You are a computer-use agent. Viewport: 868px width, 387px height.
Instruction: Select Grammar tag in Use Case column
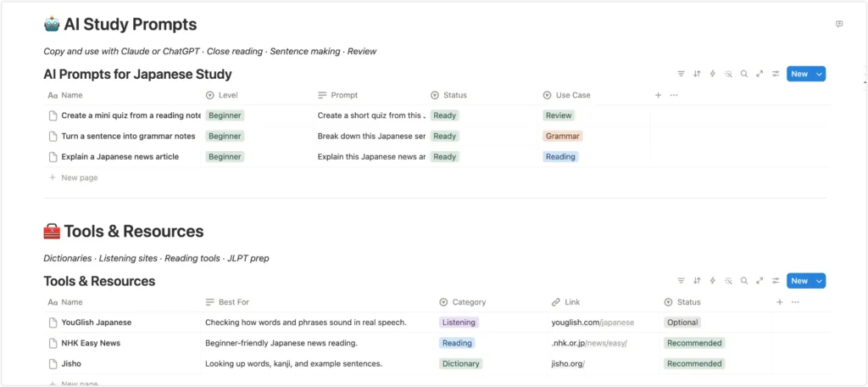tap(563, 137)
